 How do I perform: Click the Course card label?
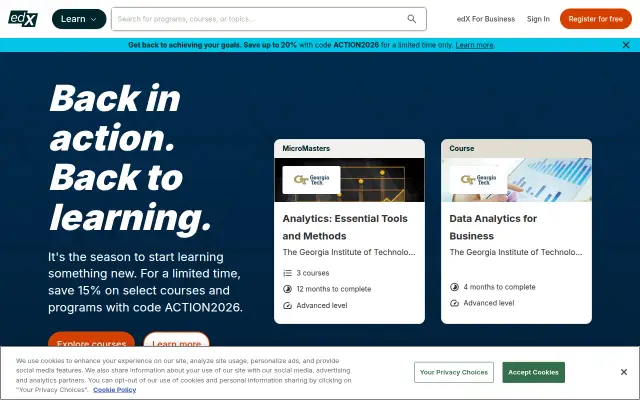462,149
